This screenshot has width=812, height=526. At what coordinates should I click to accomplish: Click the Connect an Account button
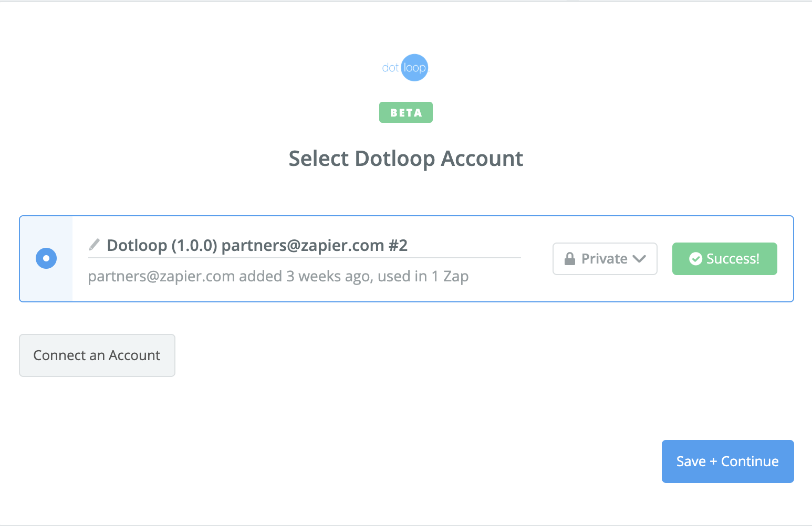click(x=97, y=355)
